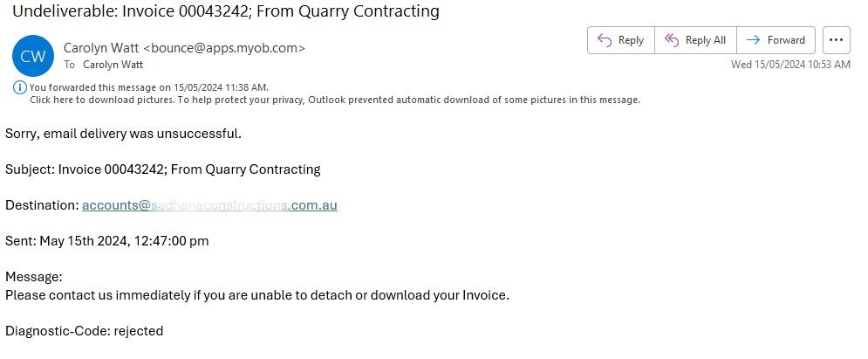Click the CW sender avatar

31,56
